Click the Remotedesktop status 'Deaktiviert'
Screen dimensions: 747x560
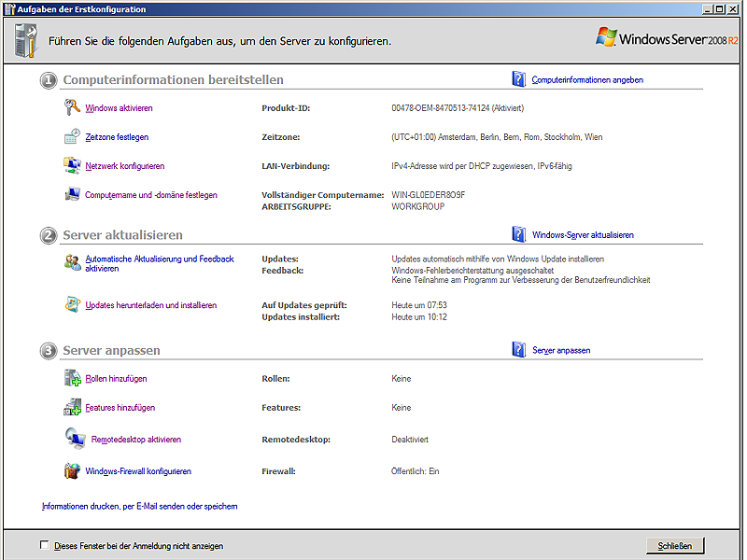click(x=410, y=440)
